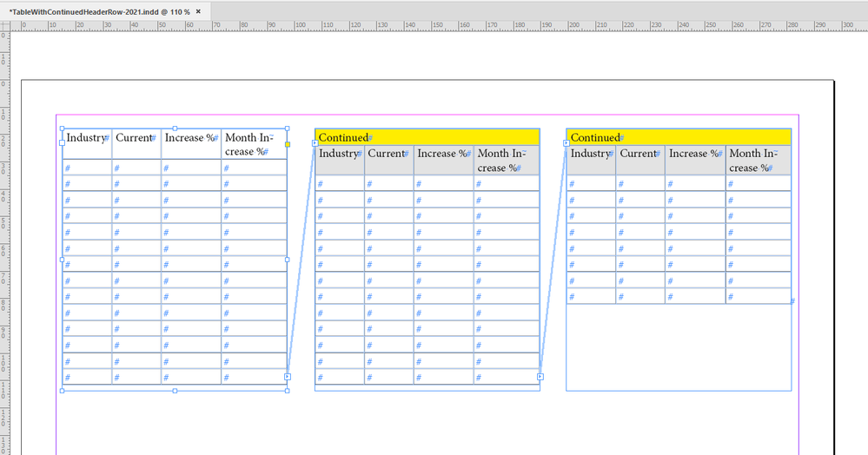The height and width of the screenshot is (455, 868).
Task: Click the in port of the second text frame
Action: tap(315, 142)
